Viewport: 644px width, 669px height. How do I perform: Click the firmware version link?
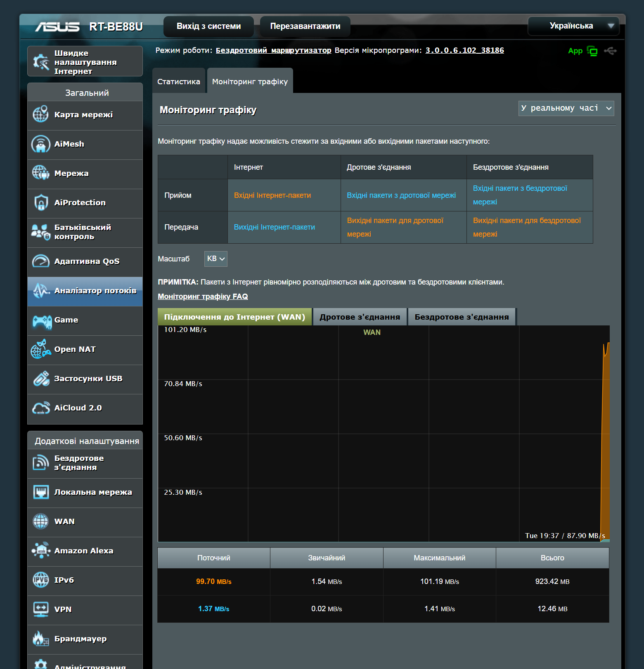pyautogui.click(x=464, y=50)
